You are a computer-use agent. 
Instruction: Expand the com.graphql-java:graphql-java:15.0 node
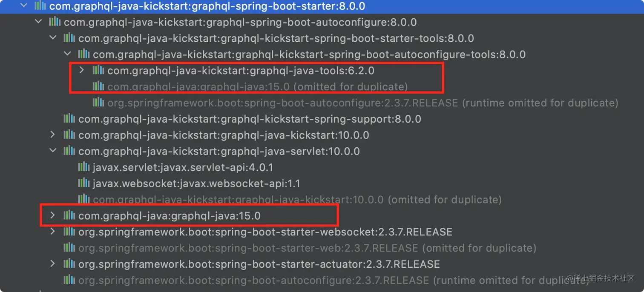coord(52,215)
